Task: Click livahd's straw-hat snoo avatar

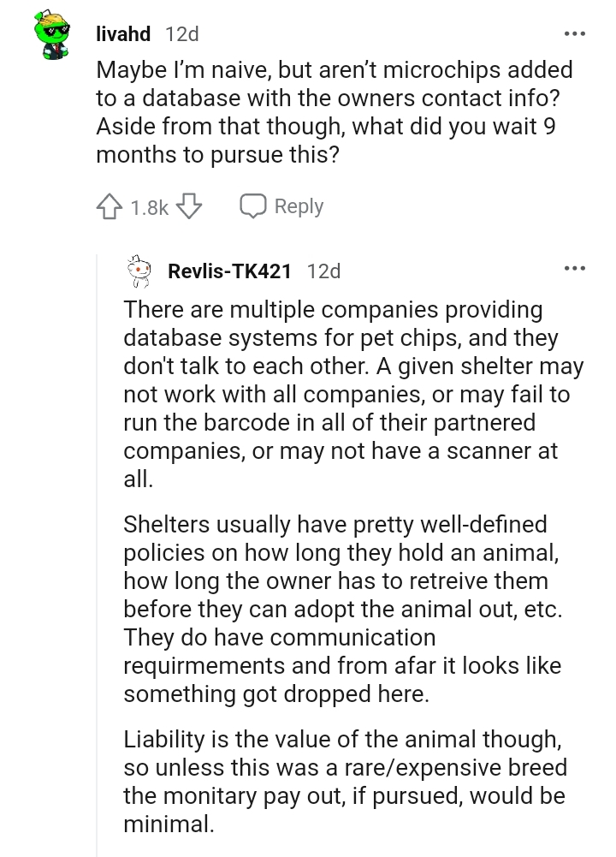Action: [x=51, y=34]
